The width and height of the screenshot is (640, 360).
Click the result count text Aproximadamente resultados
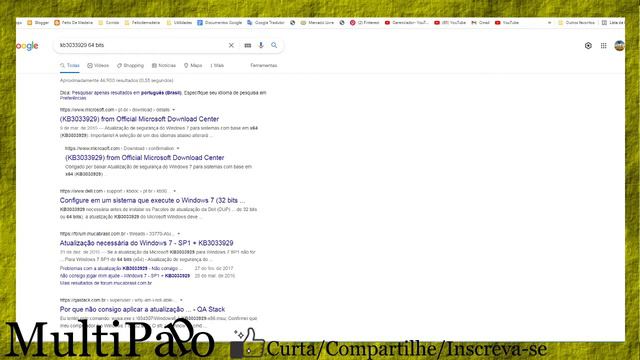[x=116, y=81]
